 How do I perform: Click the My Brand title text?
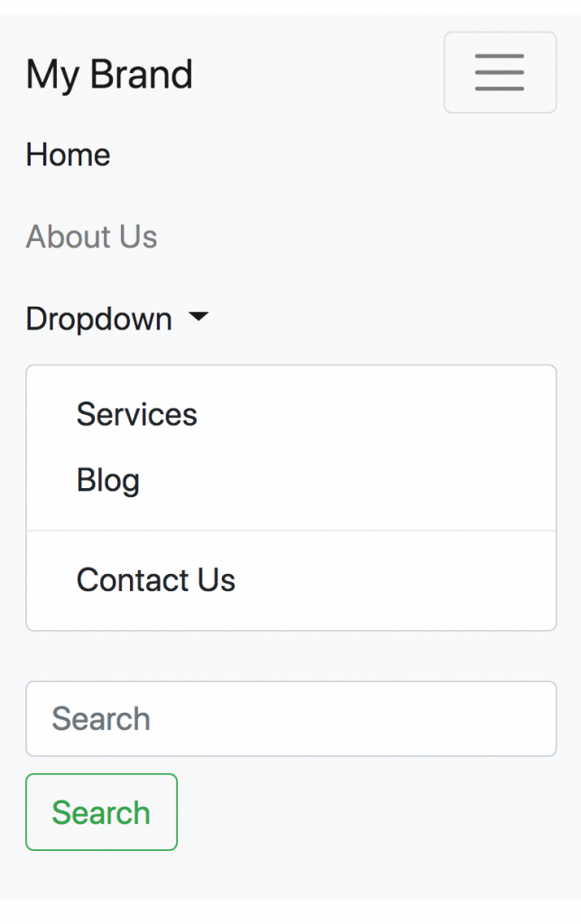tap(109, 74)
